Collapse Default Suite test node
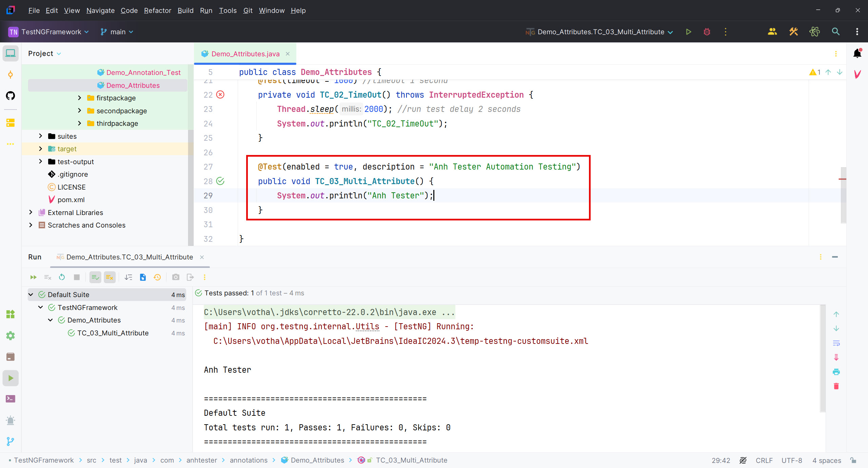Viewport: 868px width, 468px height. click(31, 295)
